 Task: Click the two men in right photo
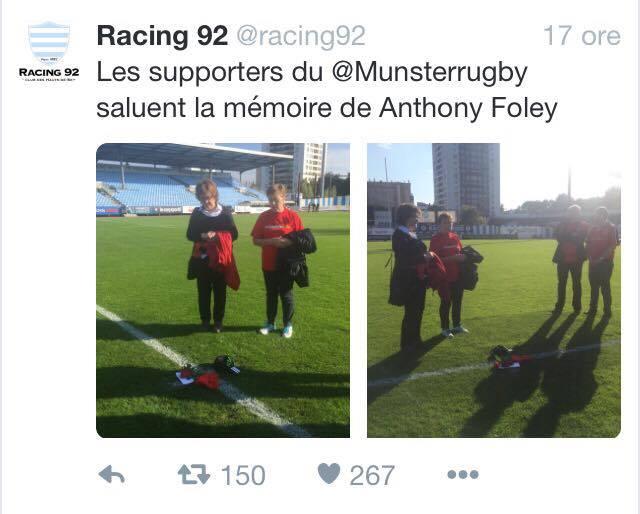(x=585, y=260)
